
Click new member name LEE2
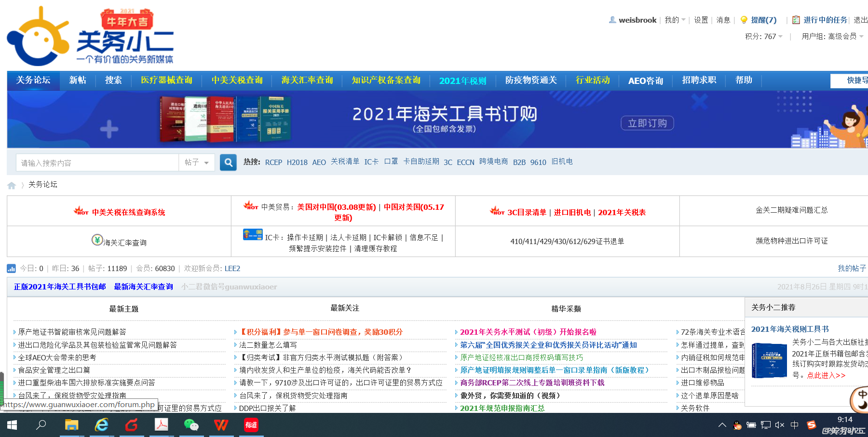point(232,268)
